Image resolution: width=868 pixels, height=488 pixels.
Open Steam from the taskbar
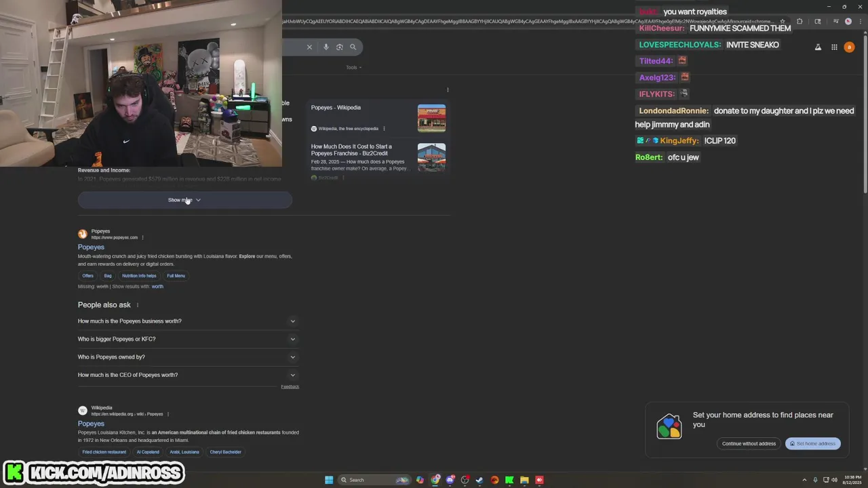[479, 480]
